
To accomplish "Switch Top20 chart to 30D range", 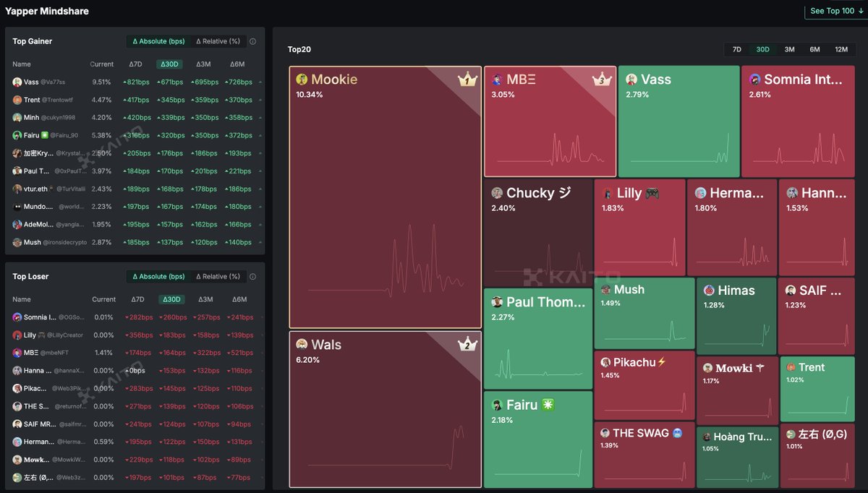I will click(x=762, y=49).
